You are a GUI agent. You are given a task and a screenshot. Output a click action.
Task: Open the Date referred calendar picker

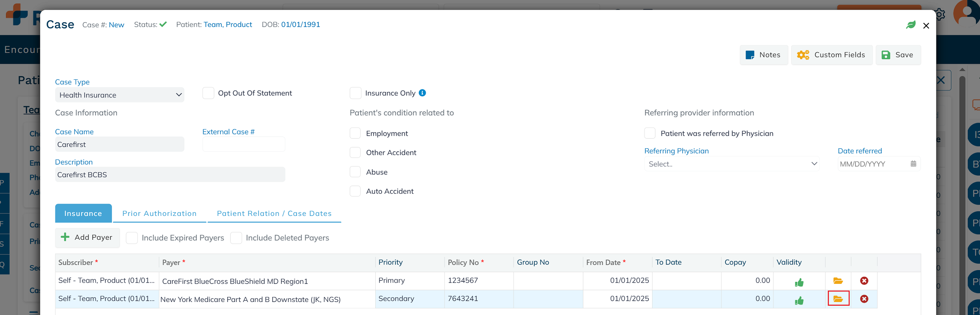913,164
